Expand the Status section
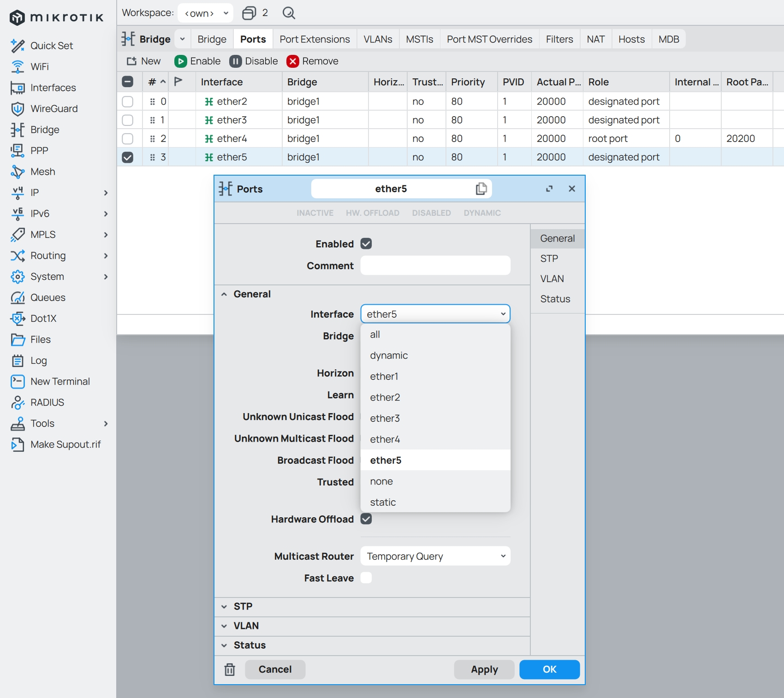Image resolution: width=784 pixels, height=698 pixels. [372, 645]
